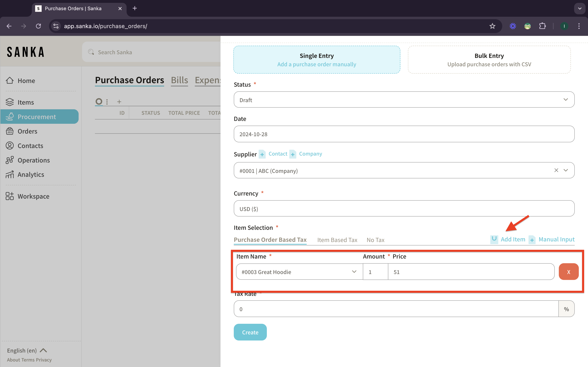Click the Add Item link
The height and width of the screenshot is (367, 588).
point(513,239)
